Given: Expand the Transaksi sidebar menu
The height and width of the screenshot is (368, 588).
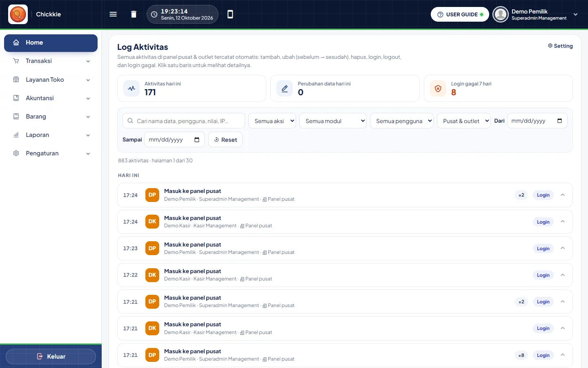Looking at the screenshot, I should tap(51, 61).
